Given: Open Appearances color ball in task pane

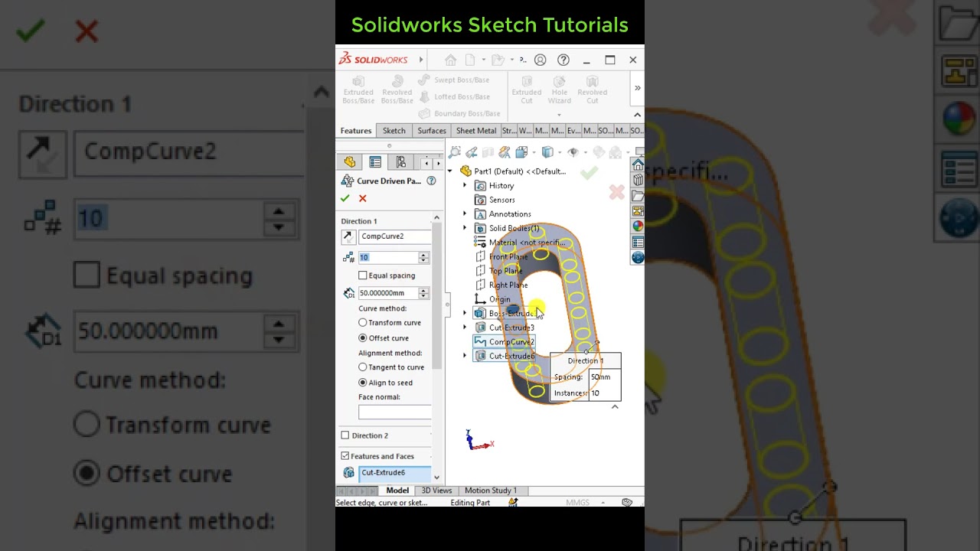Looking at the screenshot, I should pos(638,227).
